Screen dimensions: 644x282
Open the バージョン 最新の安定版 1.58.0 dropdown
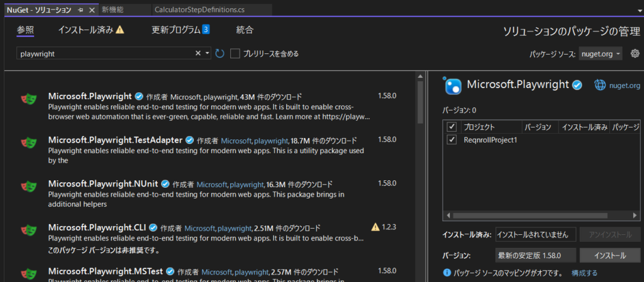tap(535, 255)
